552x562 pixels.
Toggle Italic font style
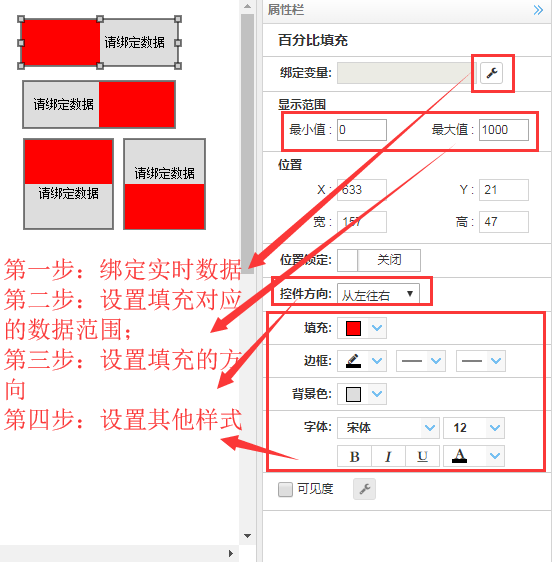click(x=388, y=456)
